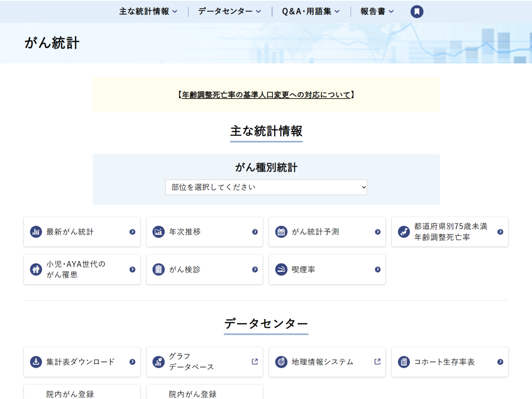Click the external-link icon on グラフデータベース card
Viewport: 532px width, 399px height.
click(255, 361)
